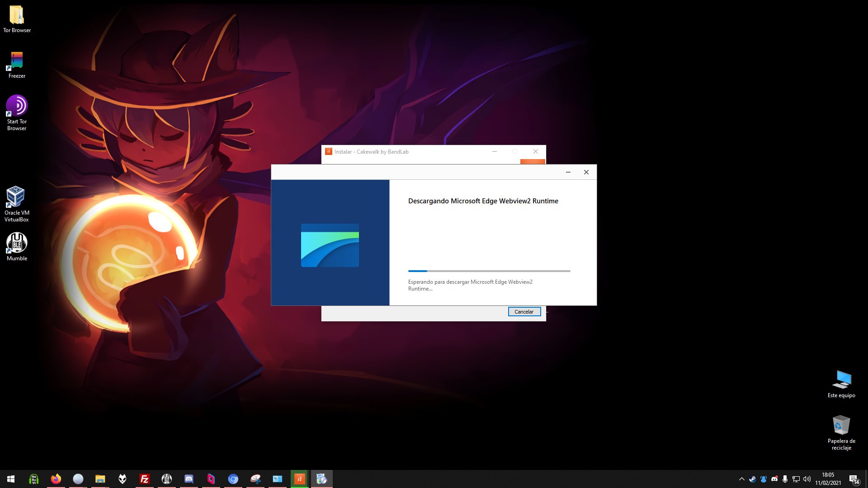Image resolution: width=868 pixels, height=488 pixels.
Task: Select the Start Tor Browser shortcut
Action: [17, 113]
